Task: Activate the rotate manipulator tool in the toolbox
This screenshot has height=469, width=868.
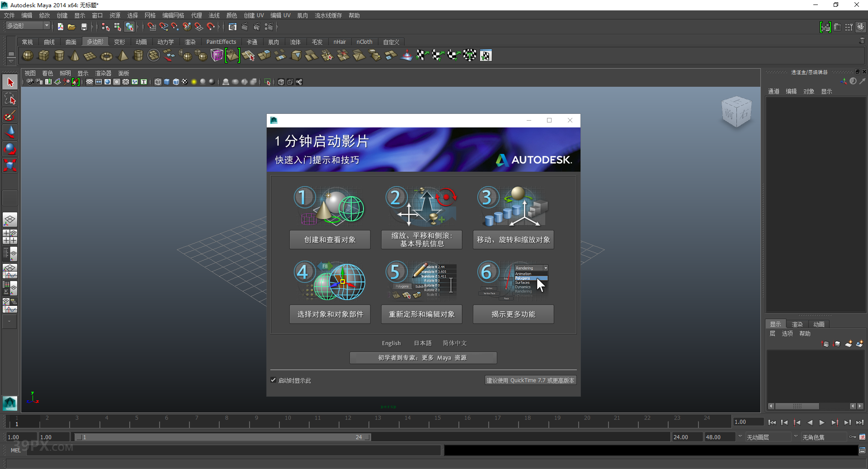Action: coord(10,149)
